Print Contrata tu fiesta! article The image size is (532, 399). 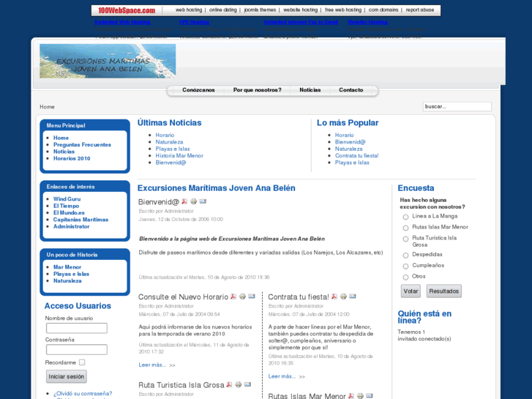click(343, 296)
